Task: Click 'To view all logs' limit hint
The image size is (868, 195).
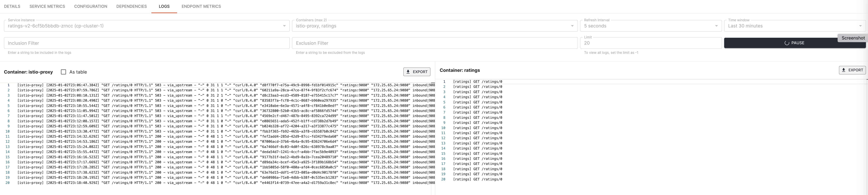Action: coord(611,53)
